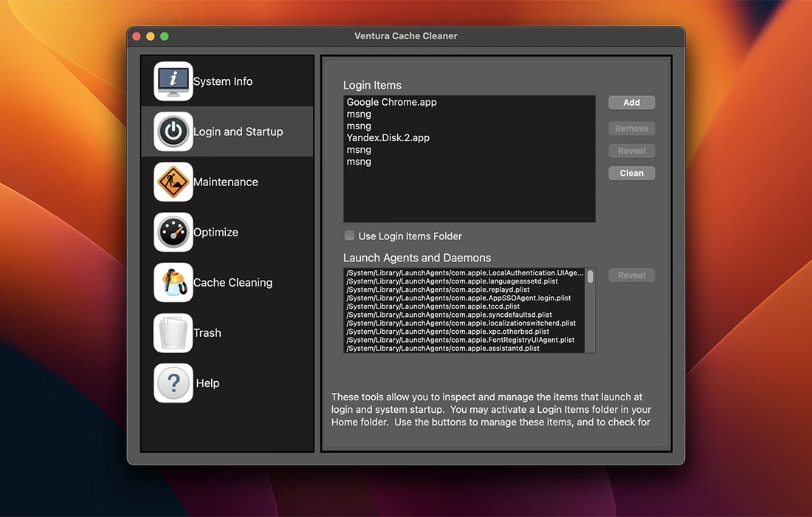Select Yandex.Disk.2.app in the list
Screen dimensions: 812x517
[388, 138]
